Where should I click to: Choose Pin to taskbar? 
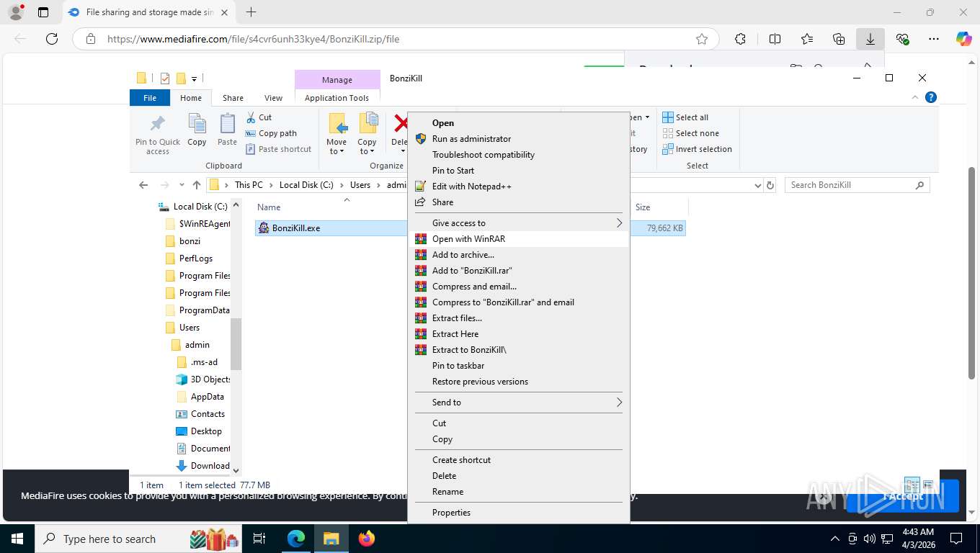(x=519, y=366)
